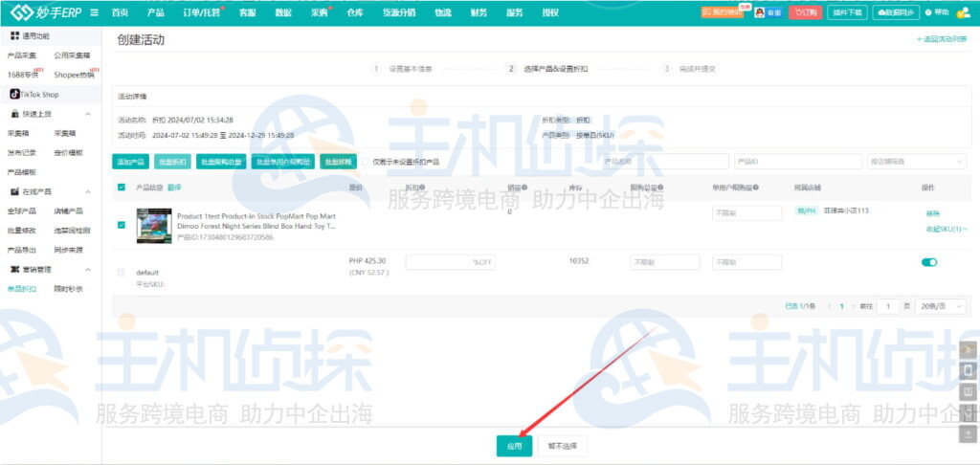This screenshot has width=980, height=465.
Task: Open Shopee热销 in the sidebar
Action: pos(74,75)
